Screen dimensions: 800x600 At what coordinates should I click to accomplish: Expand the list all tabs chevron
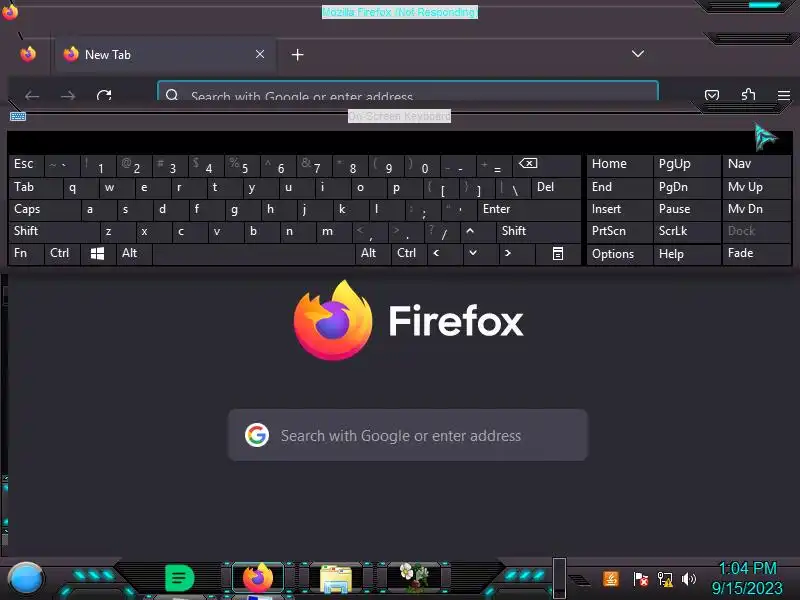[x=638, y=54]
